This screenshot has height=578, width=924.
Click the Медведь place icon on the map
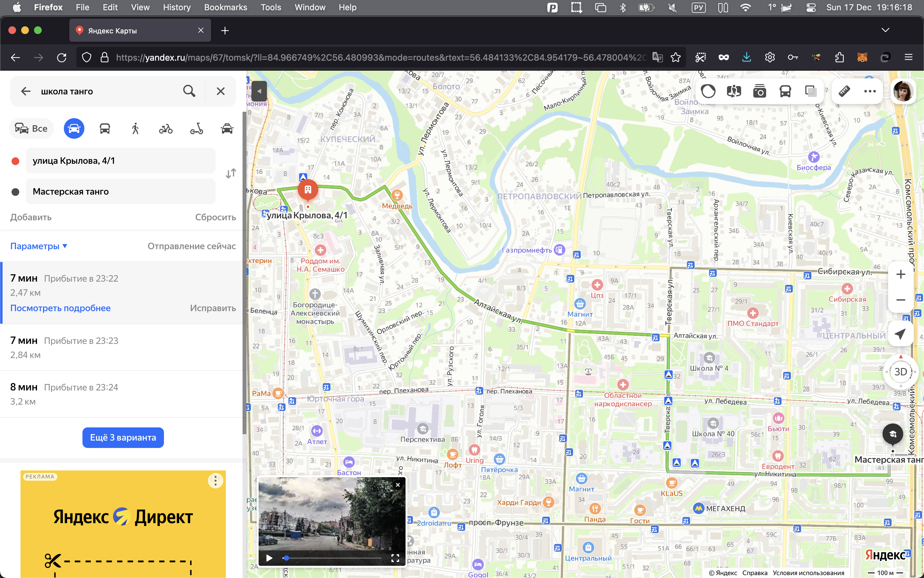click(397, 195)
